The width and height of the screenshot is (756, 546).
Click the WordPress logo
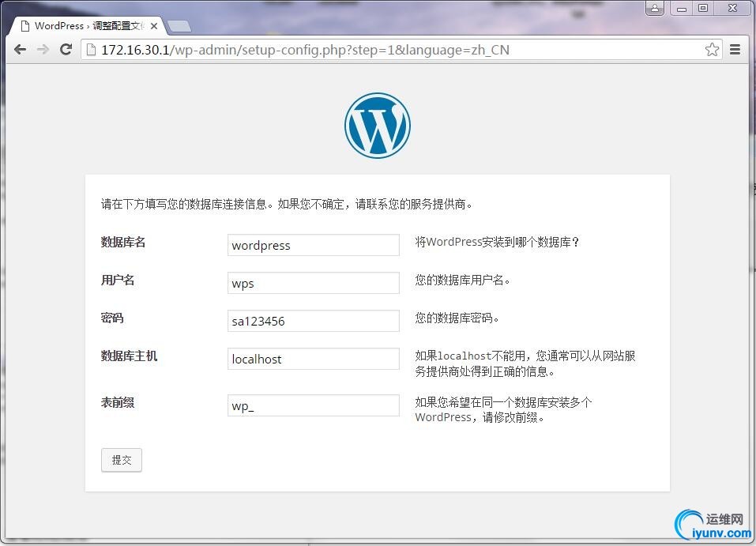click(378, 126)
